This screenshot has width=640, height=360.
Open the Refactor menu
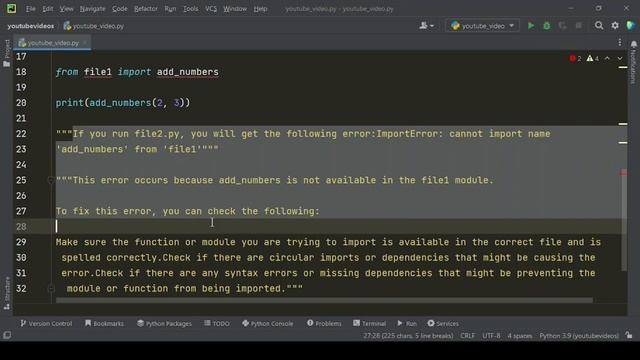(146, 9)
